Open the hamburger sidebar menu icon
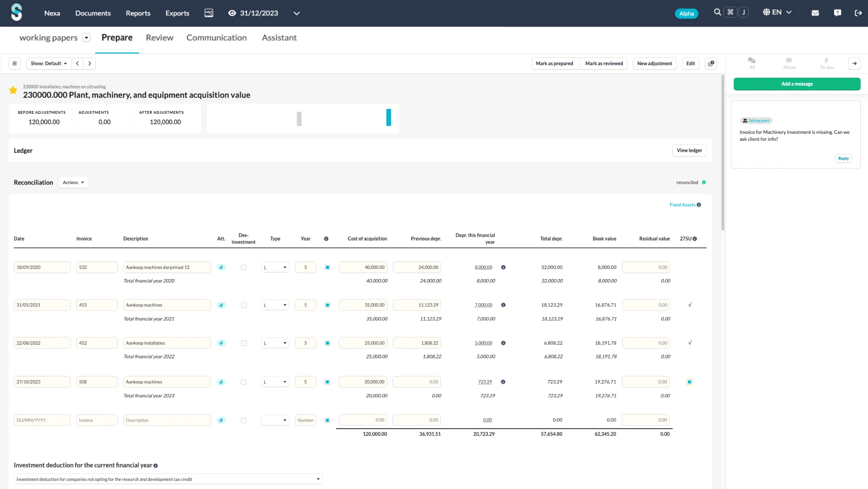Screen dimensions: 868x489 (14, 64)
